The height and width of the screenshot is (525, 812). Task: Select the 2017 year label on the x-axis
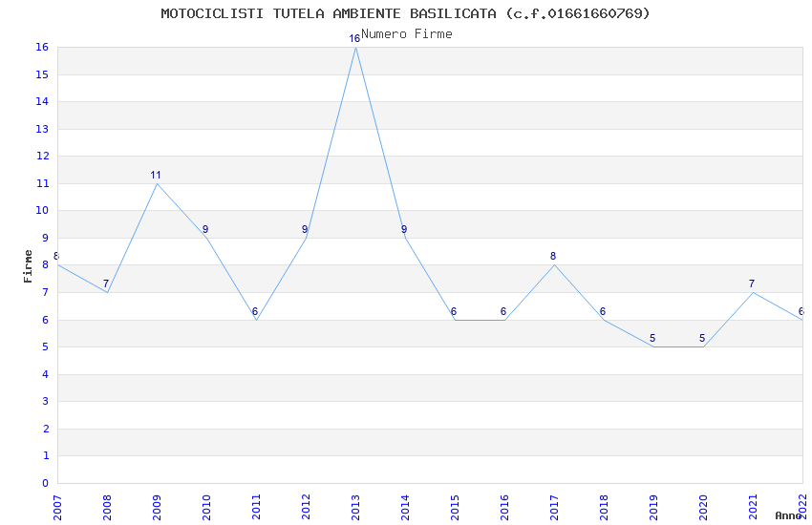pos(555,508)
